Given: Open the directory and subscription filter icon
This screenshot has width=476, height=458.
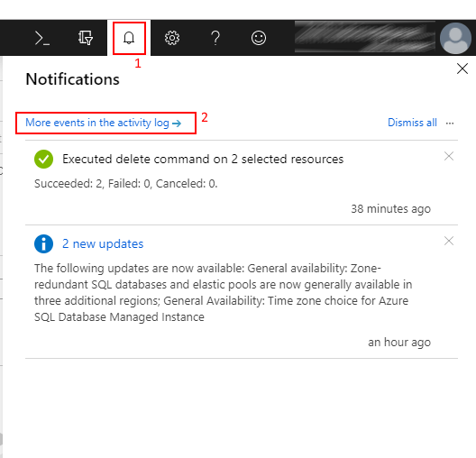Looking at the screenshot, I should [86, 38].
